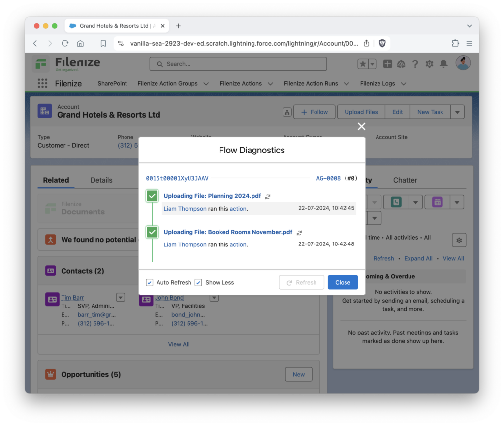The image size is (504, 426).
Task: Toggle the green checkmark on Booked Rooms upload
Action: (152, 232)
